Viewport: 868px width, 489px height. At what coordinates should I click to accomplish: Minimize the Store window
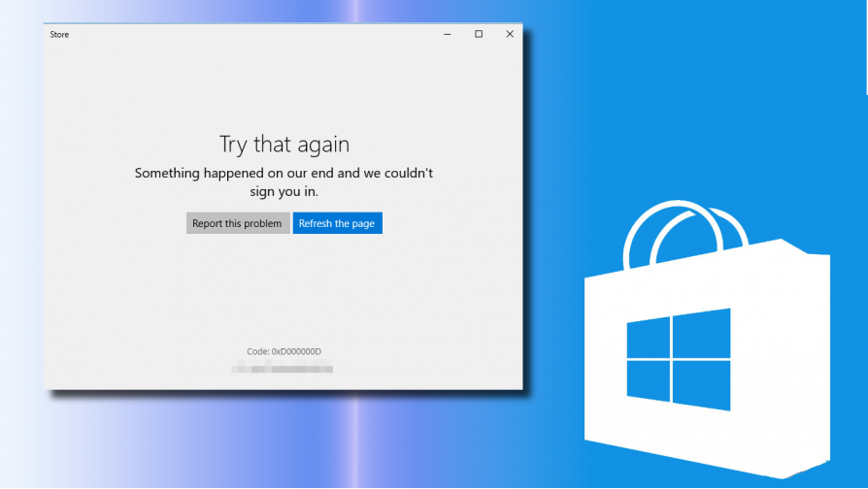pos(448,34)
